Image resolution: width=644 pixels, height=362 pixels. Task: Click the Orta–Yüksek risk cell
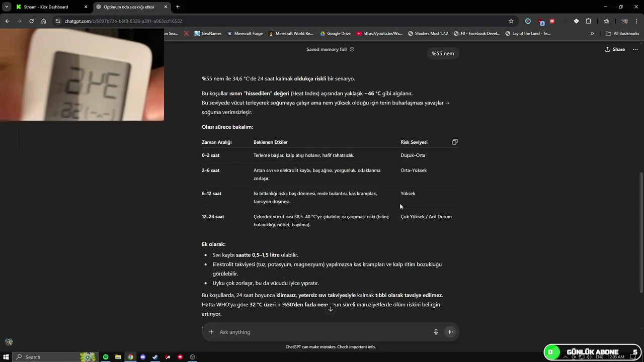[414, 170]
